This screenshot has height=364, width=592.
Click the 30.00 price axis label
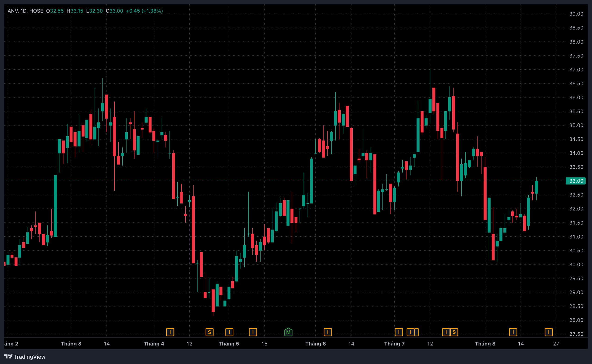point(576,265)
